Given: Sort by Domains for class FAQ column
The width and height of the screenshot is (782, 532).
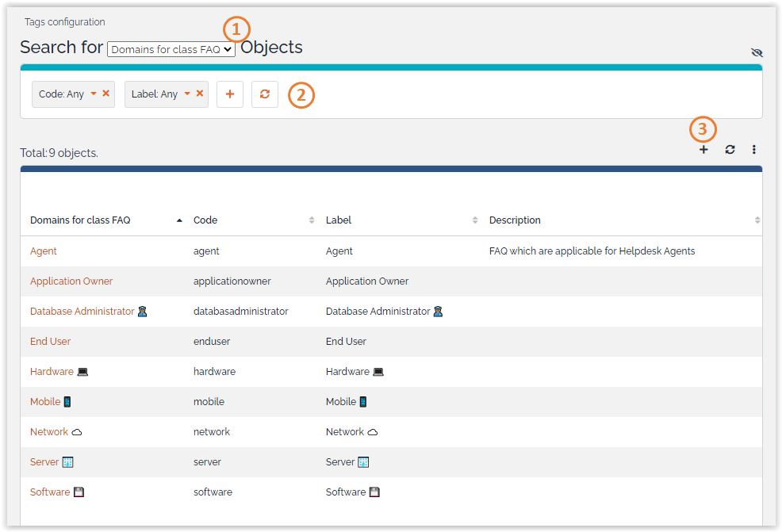Looking at the screenshot, I should click(80, 220).
